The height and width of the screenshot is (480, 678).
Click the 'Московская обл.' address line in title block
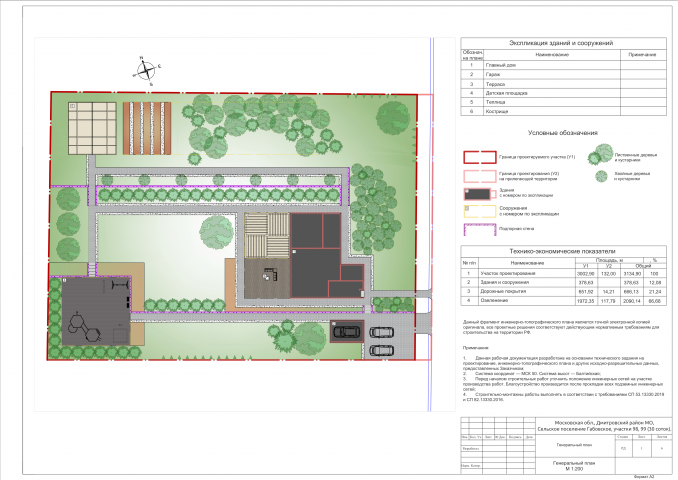coord(604,422)
